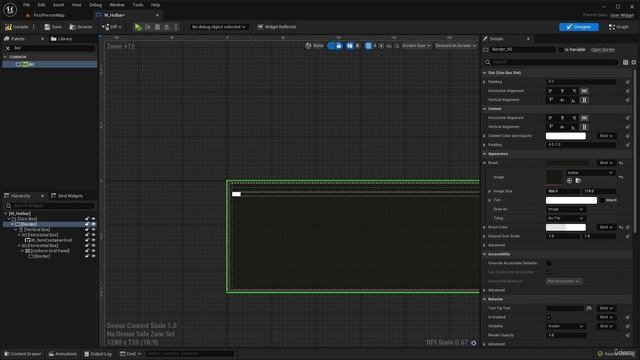
Task: Select Size Box in hierarchy
Action: point(27,219)
